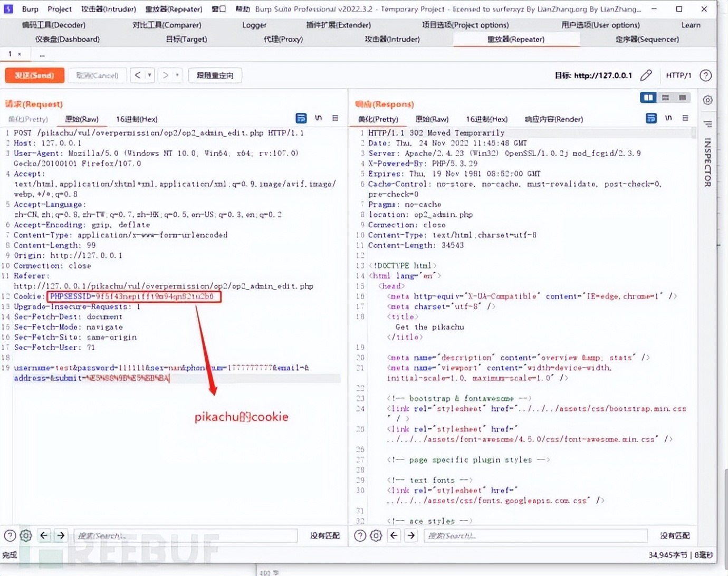Open the gear settings in request search bar

click(26, 535)
